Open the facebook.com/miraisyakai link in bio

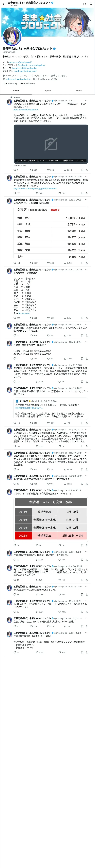tap(32, 65)
